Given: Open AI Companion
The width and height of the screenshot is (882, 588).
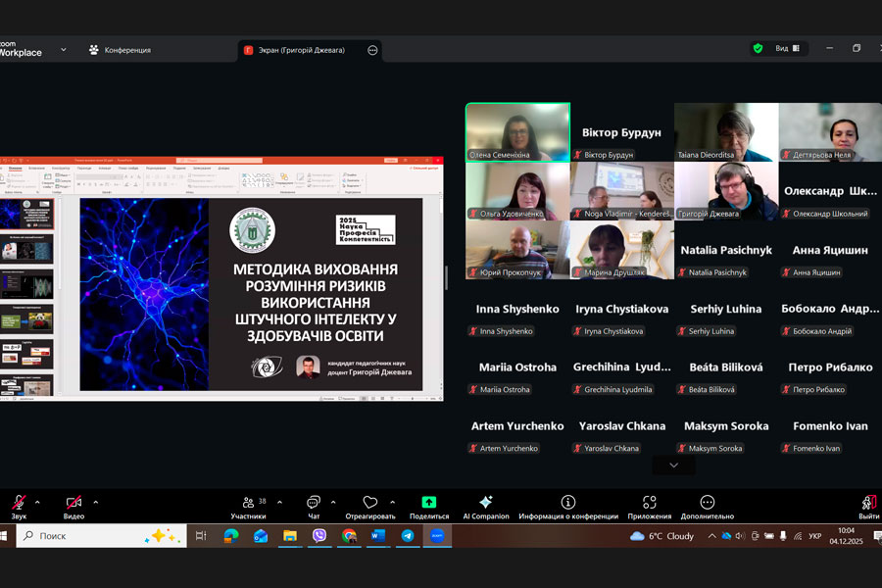Looking at the screenshot, I should [485, 504].
